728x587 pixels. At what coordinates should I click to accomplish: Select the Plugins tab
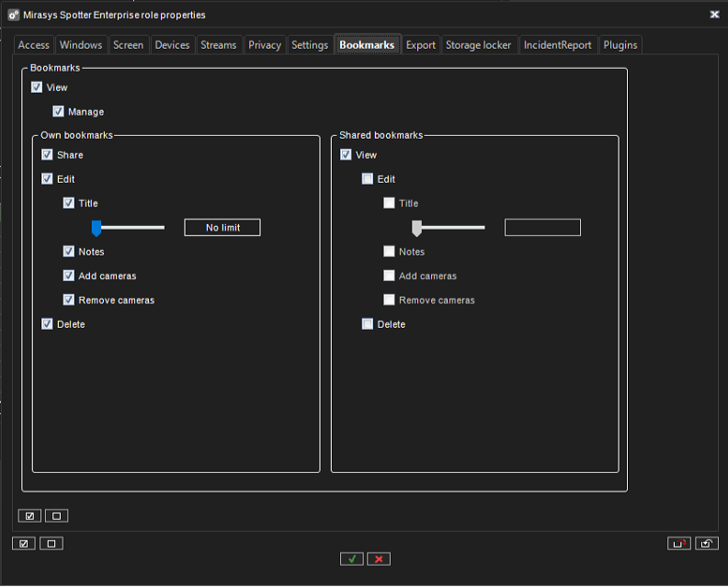[620, 45]
